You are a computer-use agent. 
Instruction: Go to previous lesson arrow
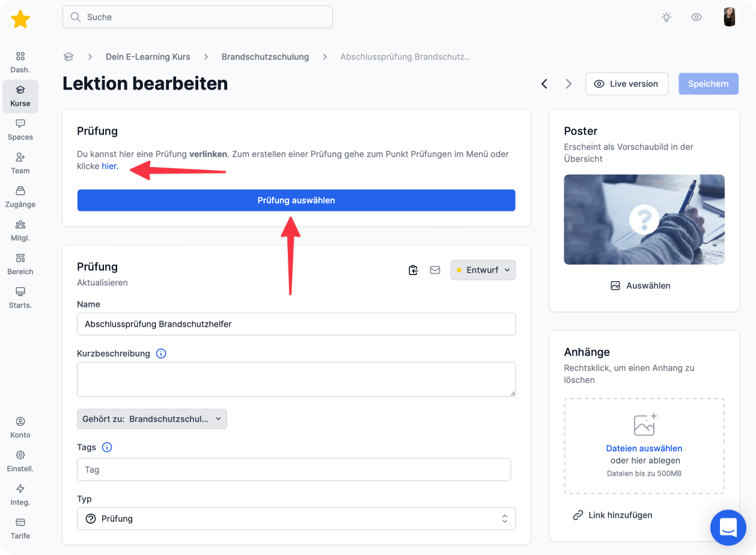tap(544, 84)
